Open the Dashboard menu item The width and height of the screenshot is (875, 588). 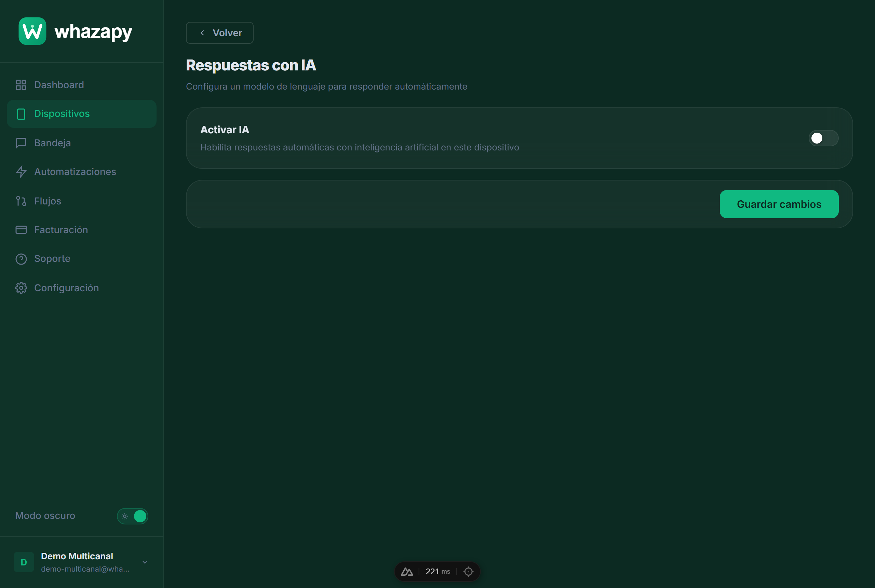pos(82,85)
